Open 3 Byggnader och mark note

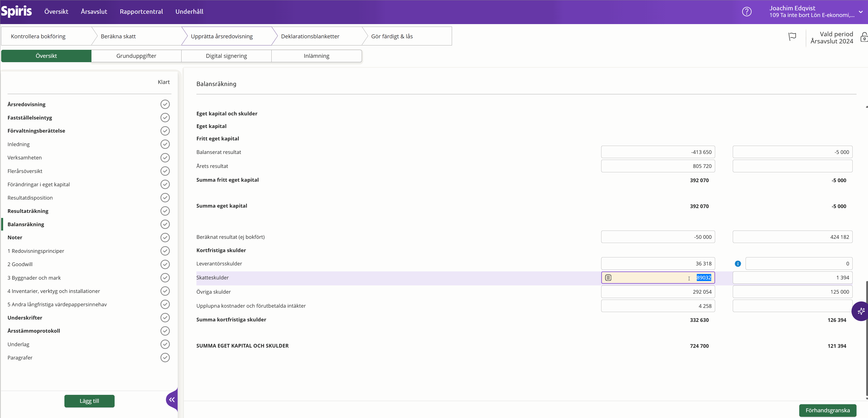tap(34, 278)
